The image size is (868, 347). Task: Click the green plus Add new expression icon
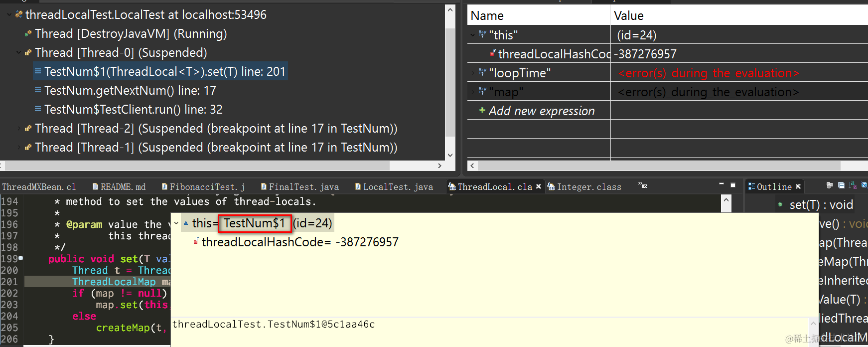(x=482, y=110)
